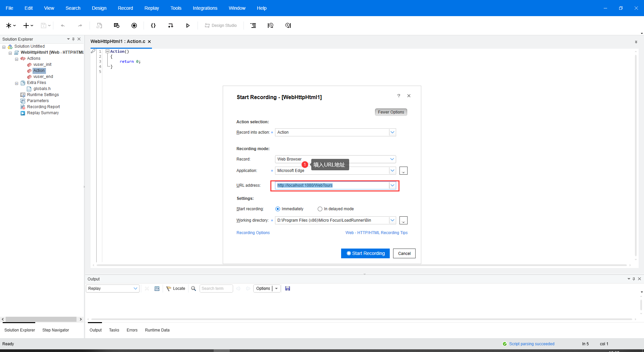Pin the Solution Explorer panel
The height and width of the screenshot is (352, 644).
coord(73,39)
